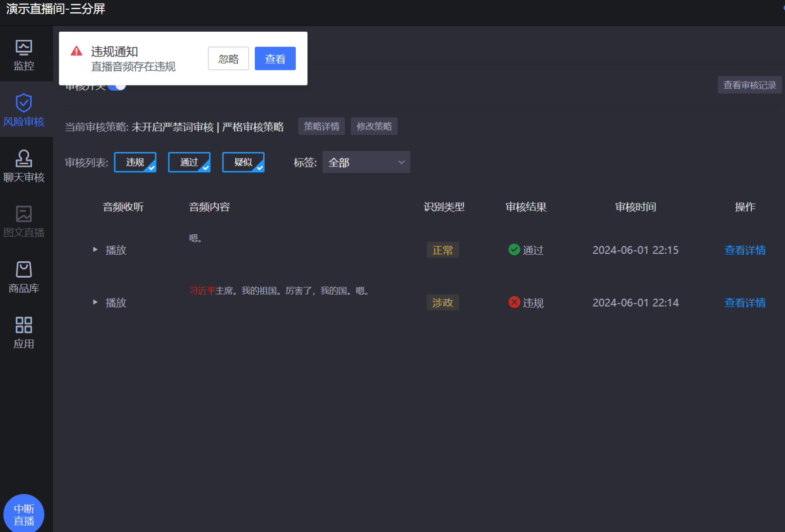Click the 音频收听 column header
785x532 pixels.
tap(123, 207)
